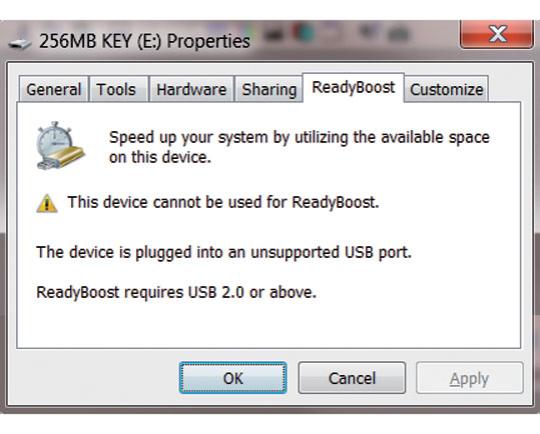Image resolution: width=540 pixels, height=434 pixels.
Task: Click the Cancel button
Action: (352, 378)
